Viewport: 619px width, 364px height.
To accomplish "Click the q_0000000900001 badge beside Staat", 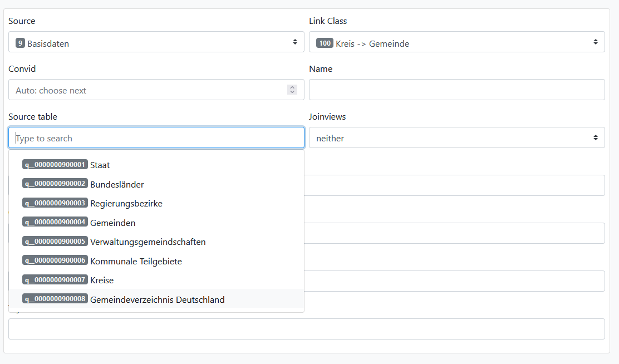I will click(x=55, y=164).
